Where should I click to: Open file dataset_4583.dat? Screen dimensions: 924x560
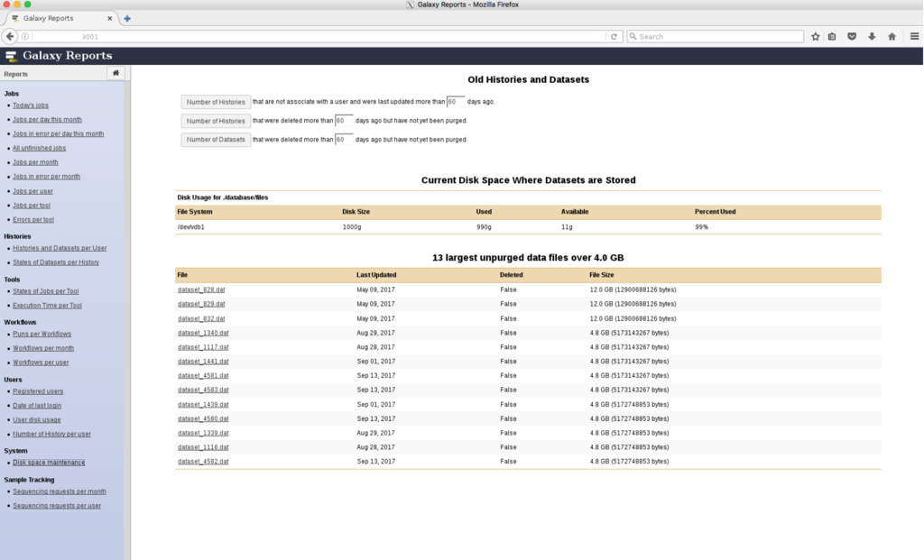203,390
